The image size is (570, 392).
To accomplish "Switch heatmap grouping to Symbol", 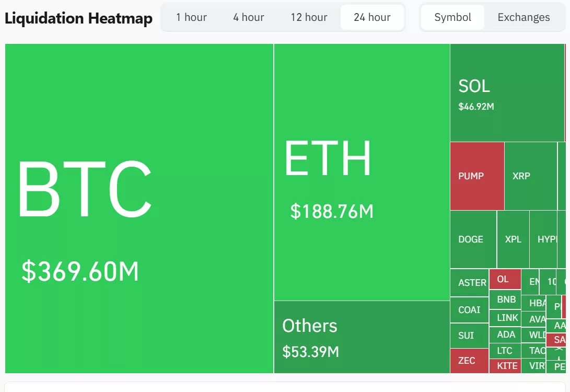I will pos(452,17).
